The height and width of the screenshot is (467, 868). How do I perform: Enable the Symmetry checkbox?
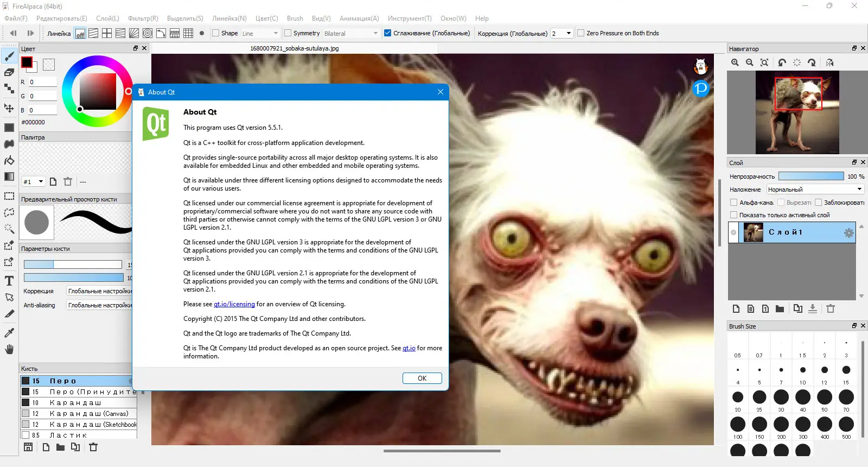pos(288,33)
